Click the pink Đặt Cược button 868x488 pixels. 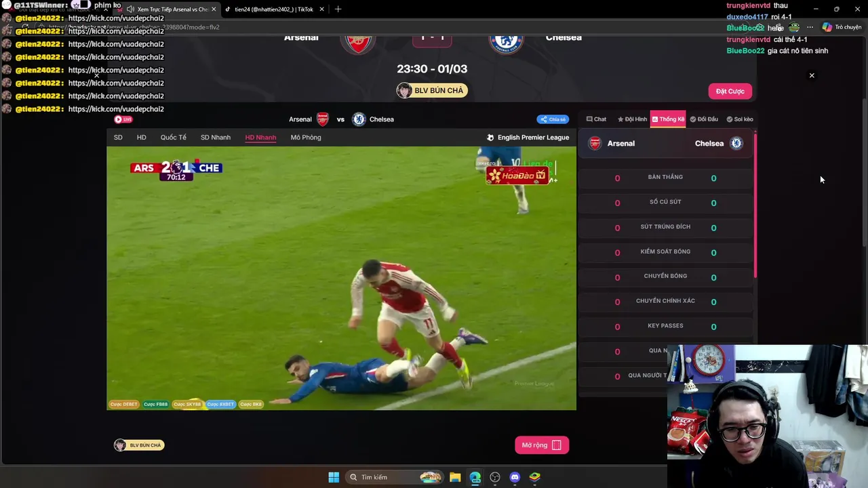click(730, 91)
